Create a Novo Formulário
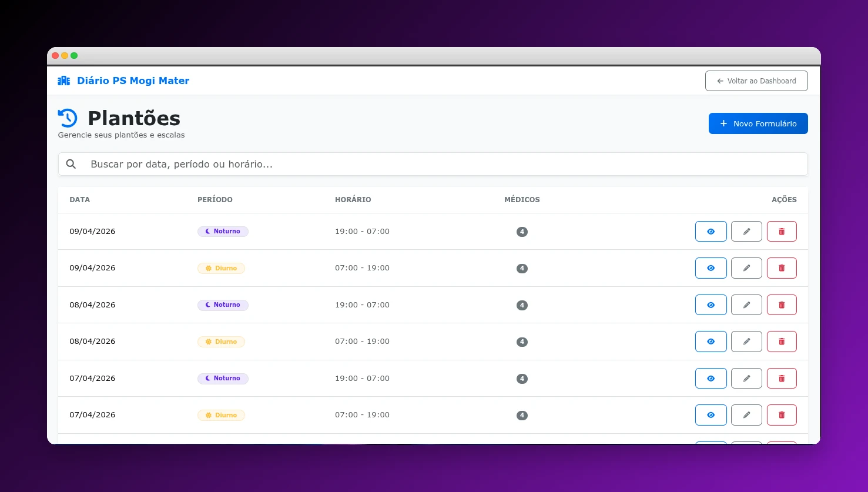 [758, 123]
